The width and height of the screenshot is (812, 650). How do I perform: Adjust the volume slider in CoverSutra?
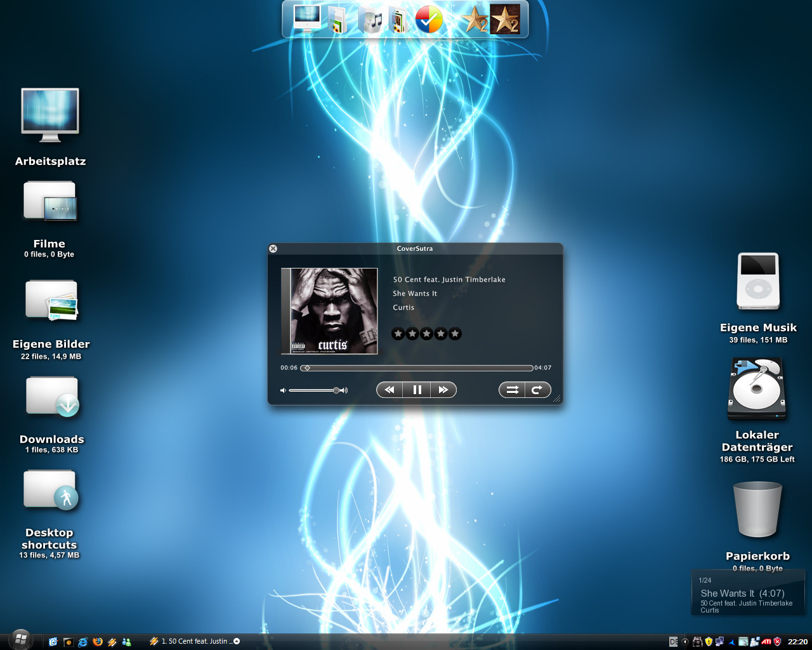click(x=315, y=390)
